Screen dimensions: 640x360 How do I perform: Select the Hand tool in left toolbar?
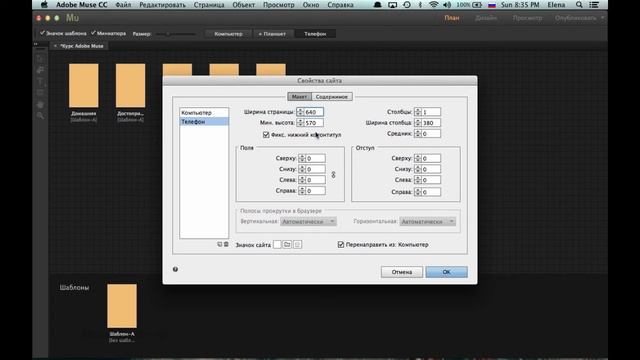[x=40, y=104]
